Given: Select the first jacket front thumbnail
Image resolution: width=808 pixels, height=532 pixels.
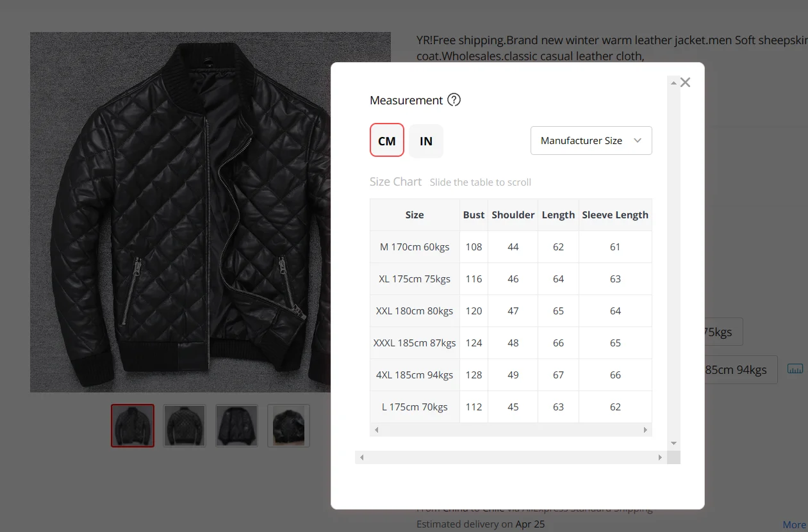Looking at the screenshot, I should 133,425.
